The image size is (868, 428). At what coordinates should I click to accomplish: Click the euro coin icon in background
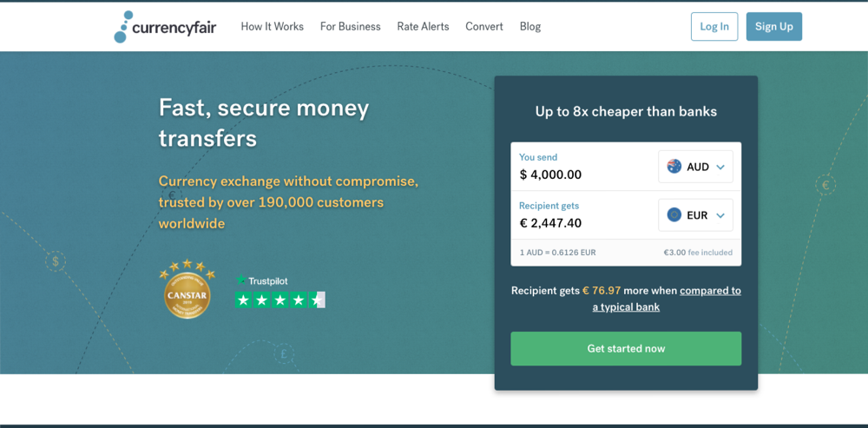tap(825, 185)
